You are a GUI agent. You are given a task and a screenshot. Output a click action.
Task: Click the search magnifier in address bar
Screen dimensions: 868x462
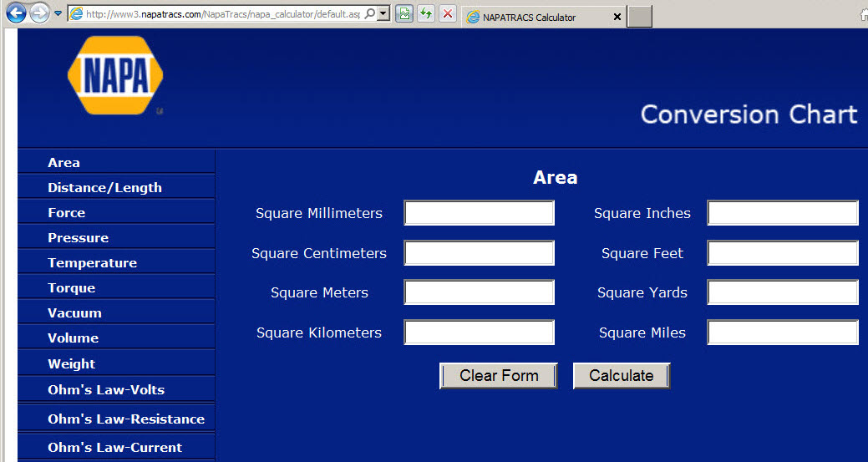369,14
